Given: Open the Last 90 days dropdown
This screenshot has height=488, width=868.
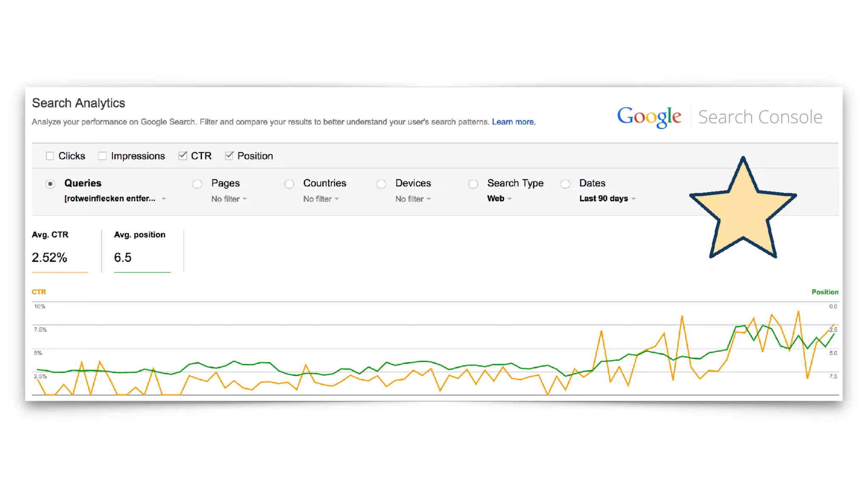Looking at the screenshot, I should click(607, 199).
